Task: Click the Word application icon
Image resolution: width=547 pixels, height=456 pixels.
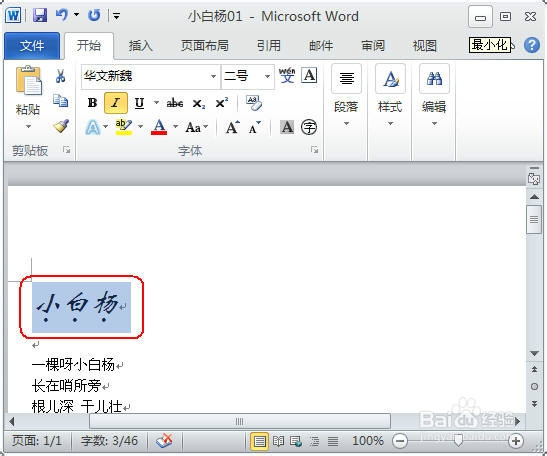Action: coord(13,15)
